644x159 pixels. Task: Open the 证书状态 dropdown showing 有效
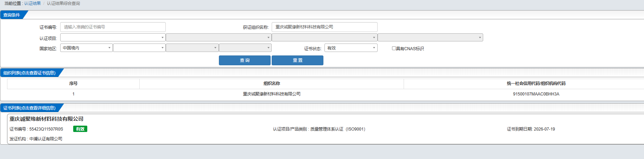(351, 48)
